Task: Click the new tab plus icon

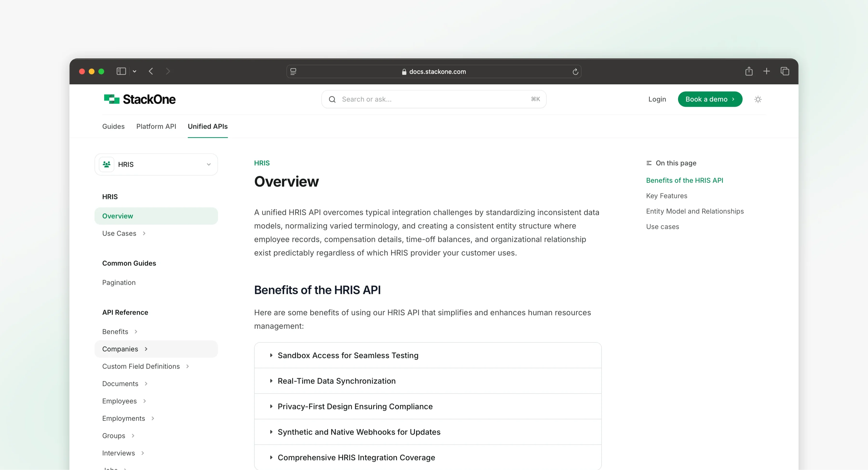Action: click(x=766, y=71)
